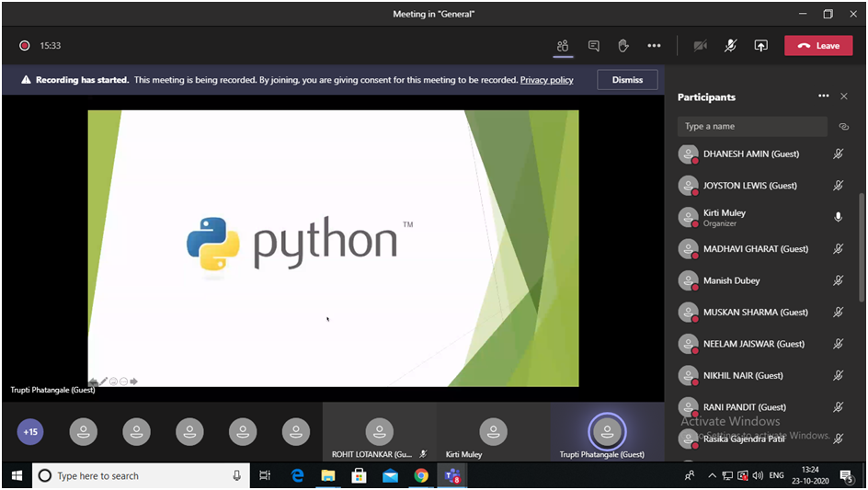
Task: Unmute your microphone in the toolbar
Action: click(731, 46)
